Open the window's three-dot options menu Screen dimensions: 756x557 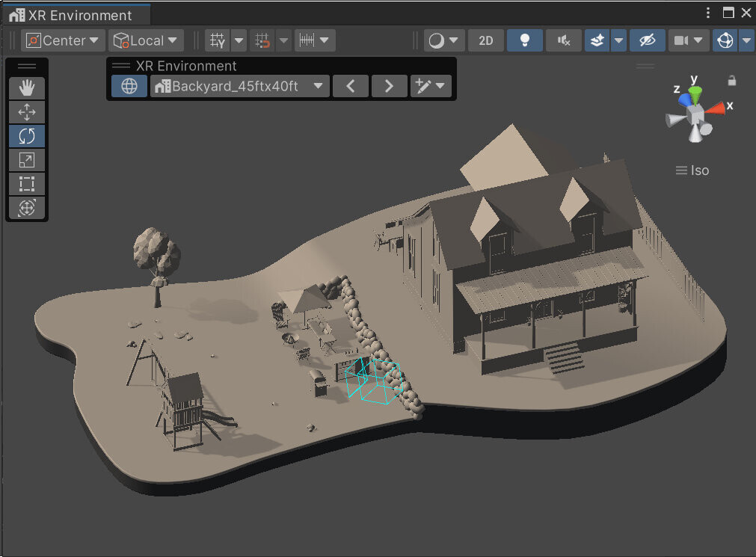[x=708, y=13]
